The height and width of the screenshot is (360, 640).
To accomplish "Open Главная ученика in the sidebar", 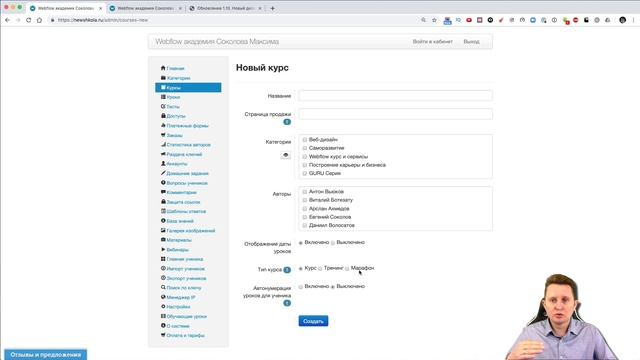I will 184,259.
